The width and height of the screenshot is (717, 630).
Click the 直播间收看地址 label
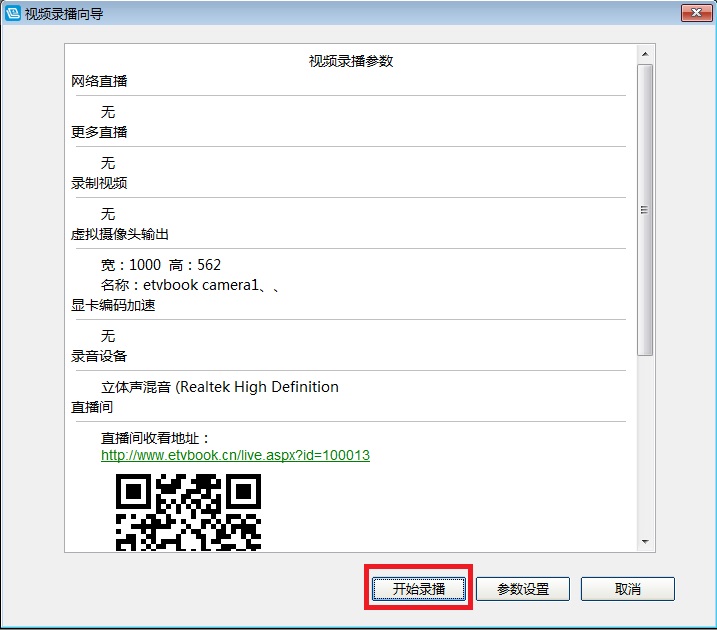click(155, 438)
